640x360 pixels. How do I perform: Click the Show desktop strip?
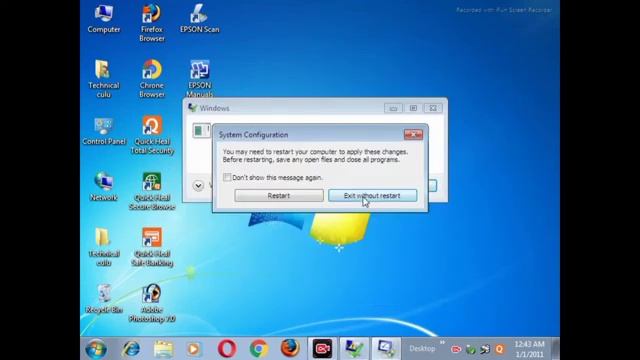[555, 349]
